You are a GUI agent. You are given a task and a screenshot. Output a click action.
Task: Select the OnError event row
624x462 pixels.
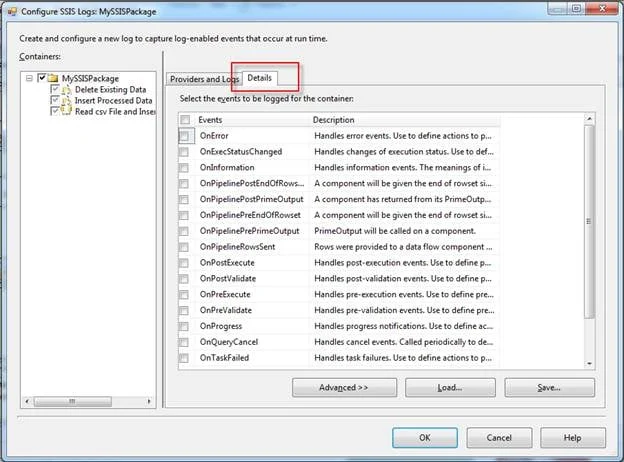click(x=339, y=136)
